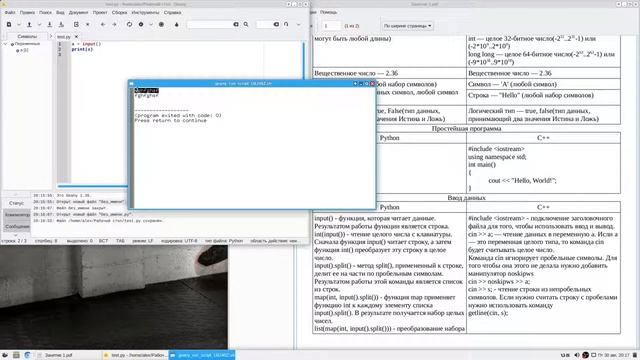Image resolution: width=640 pixels, height=360 pixels.
Task: Close the test.py tab with its x
Action: click(x=76, y=37)
